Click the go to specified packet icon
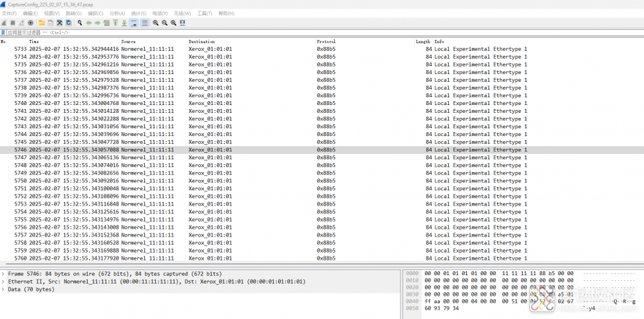This screenshot has width=644, height=319. click(x=106, y=23)
